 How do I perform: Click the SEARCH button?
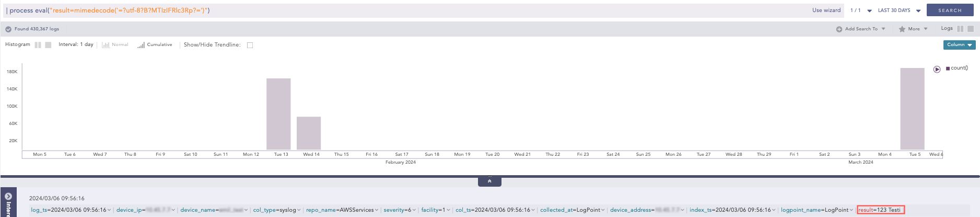click(x=950, y=10)
